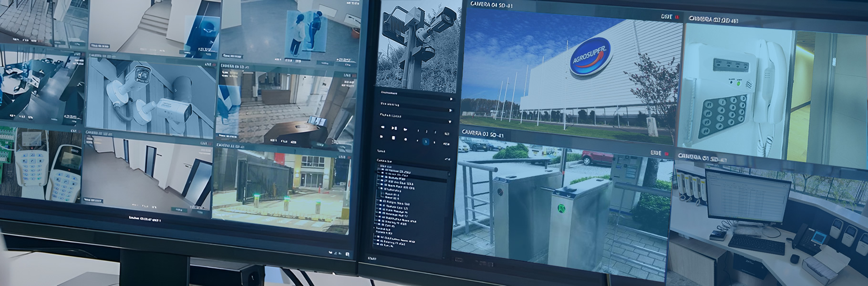Select the highlighted blue button in playback controls
Image resolution: width=868 pixels, height=286 pixels.
(x=426, y=142)
